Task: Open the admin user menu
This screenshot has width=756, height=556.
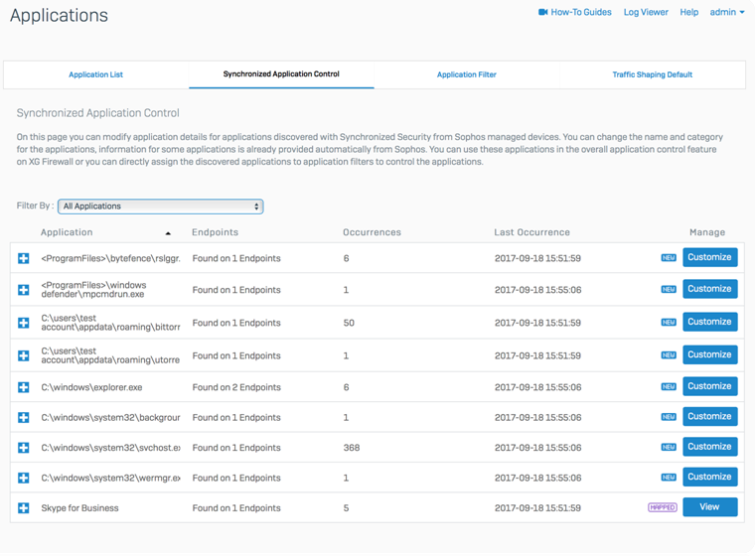Action: click(x=726, y=12)
